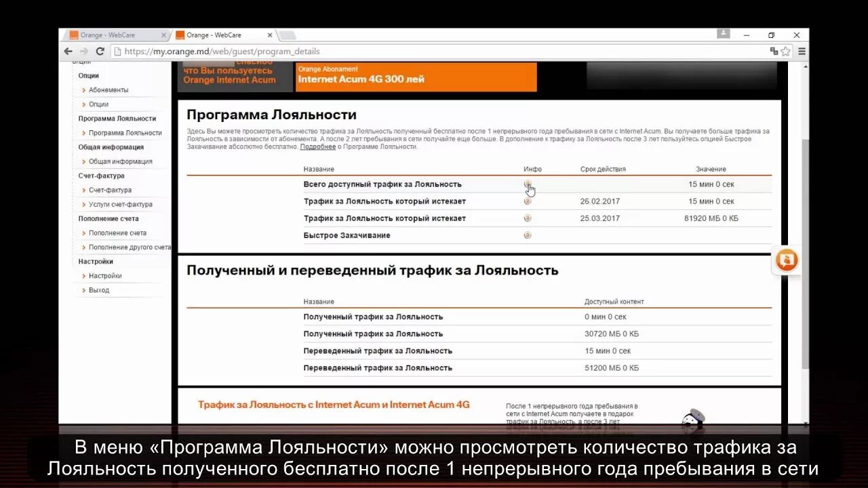Viewport: 868px width, 488px height.
Task: Open the translate icon in address bar
Action: pyautogui.click(x=774, y=52)
